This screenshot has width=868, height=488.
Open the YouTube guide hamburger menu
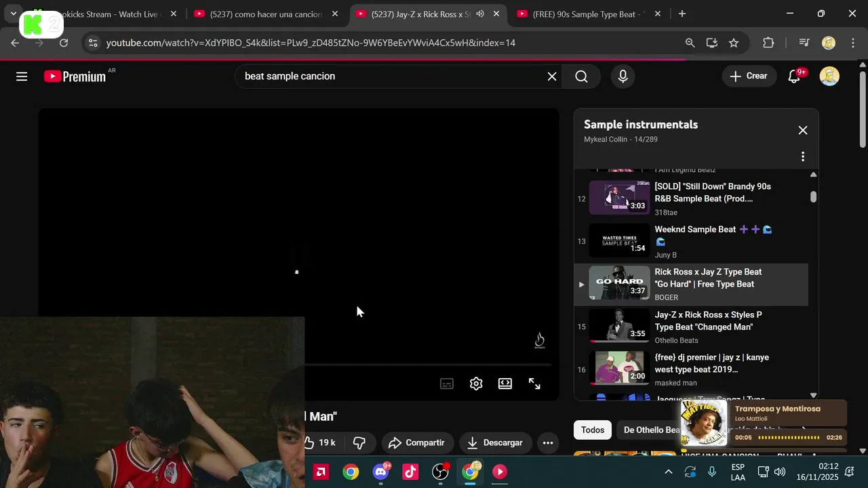(x=22, y=77)
